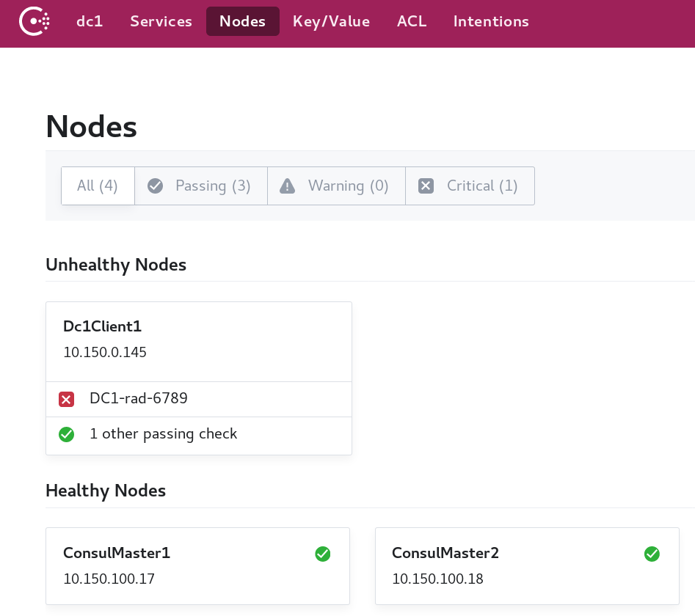Click the Critical X filter icon
Viewport: 695px width, 616px height.
[426, 186]
